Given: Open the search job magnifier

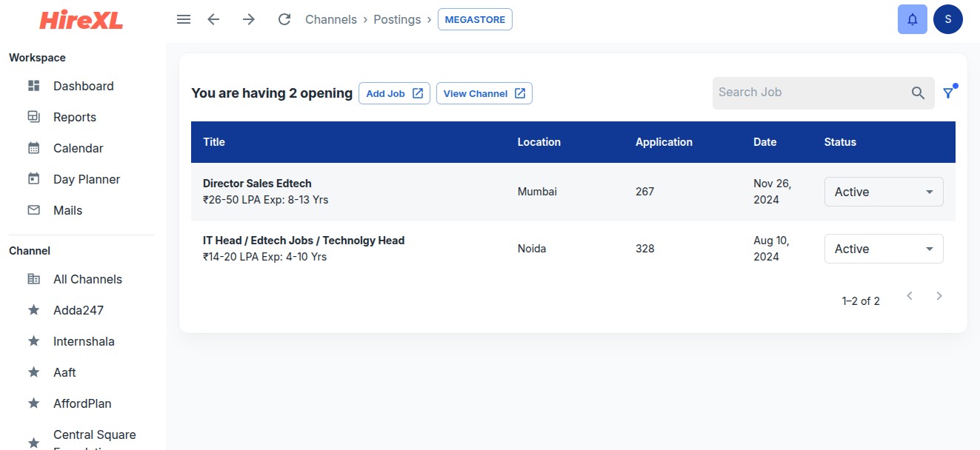Looking at the screenshot, I should pos(918,93).
